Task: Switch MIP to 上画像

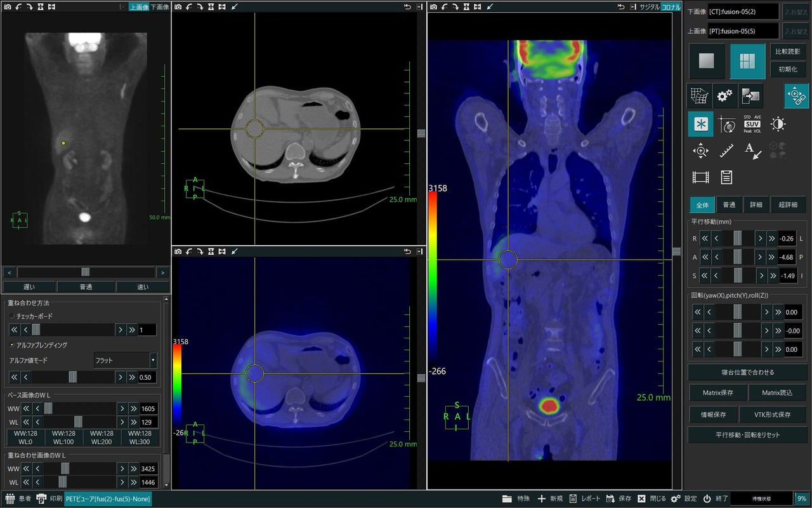Action: 138,7
